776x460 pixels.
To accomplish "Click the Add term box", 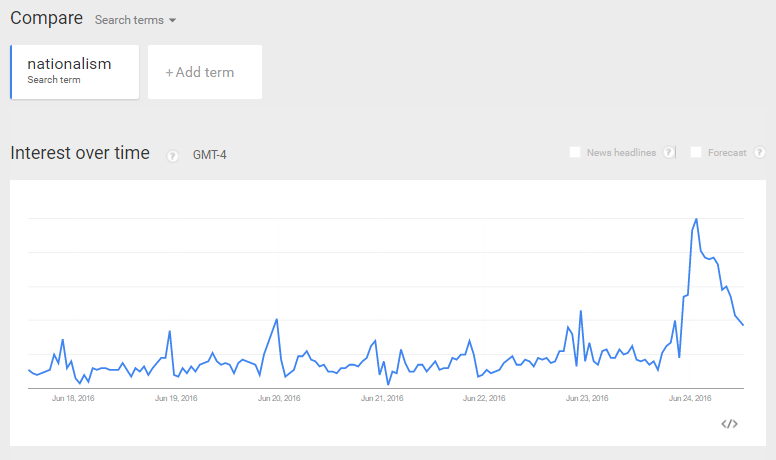I will point(205,72).
